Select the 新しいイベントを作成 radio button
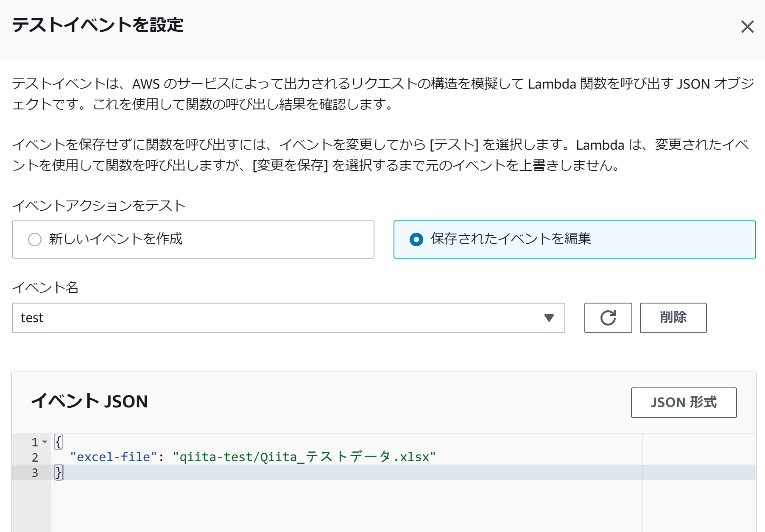The image size is (765, 532). click(35, 239)
